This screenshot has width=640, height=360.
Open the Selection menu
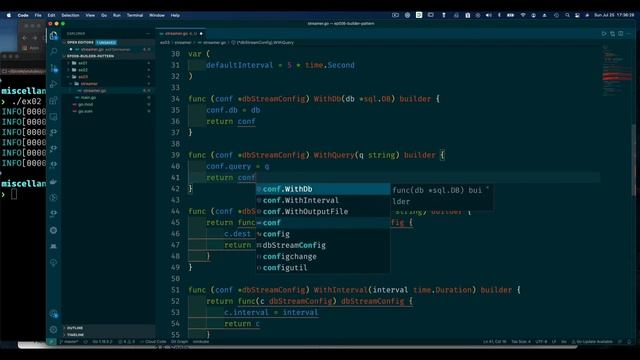70,15
